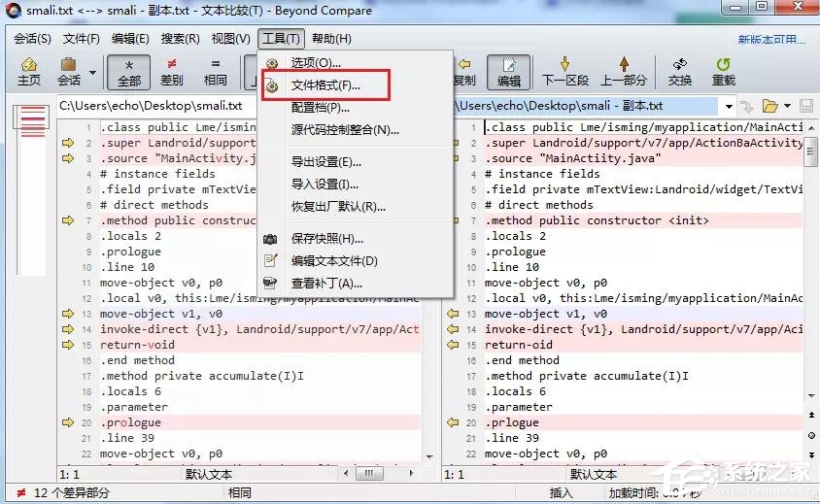This screenshot has height=504, width=820.
Task: Click the right pane browse arrow icon
Action: (x=747, y=106)
